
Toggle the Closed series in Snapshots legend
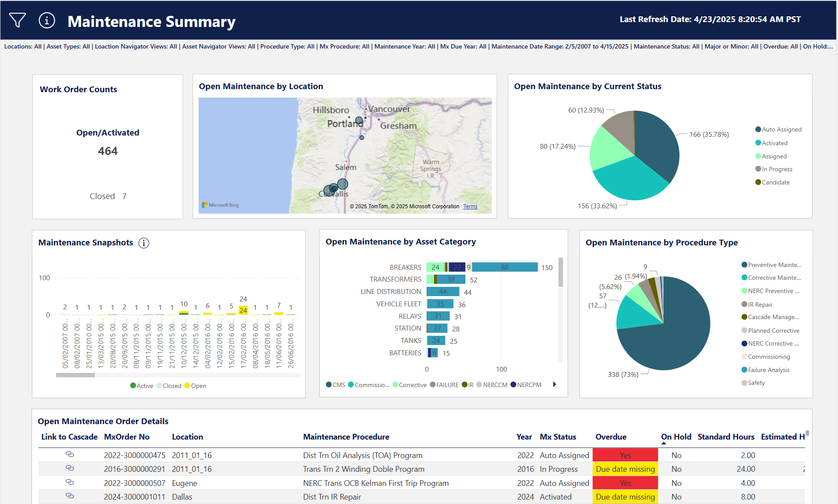170,385
